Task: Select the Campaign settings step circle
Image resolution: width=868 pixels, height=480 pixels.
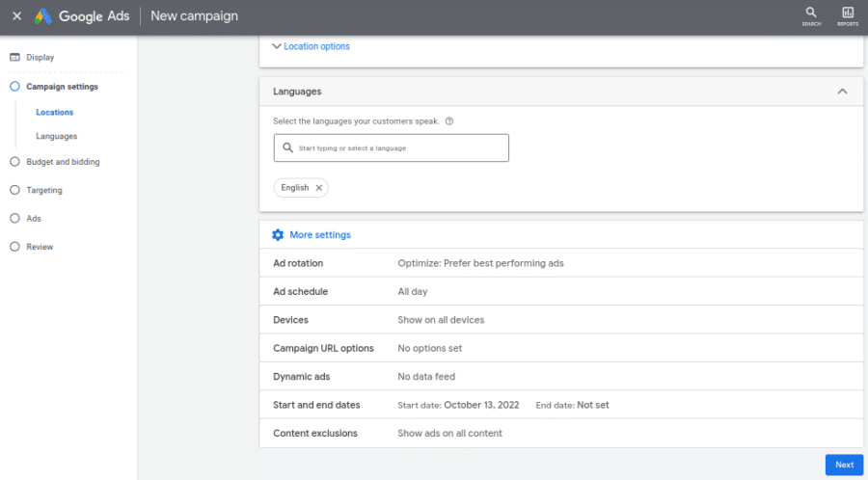Action: pos(14,87)
